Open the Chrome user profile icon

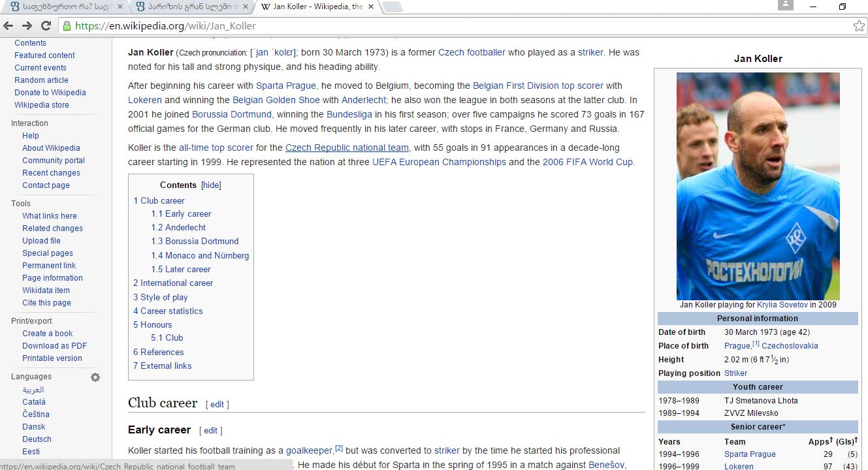pos(785,5)
